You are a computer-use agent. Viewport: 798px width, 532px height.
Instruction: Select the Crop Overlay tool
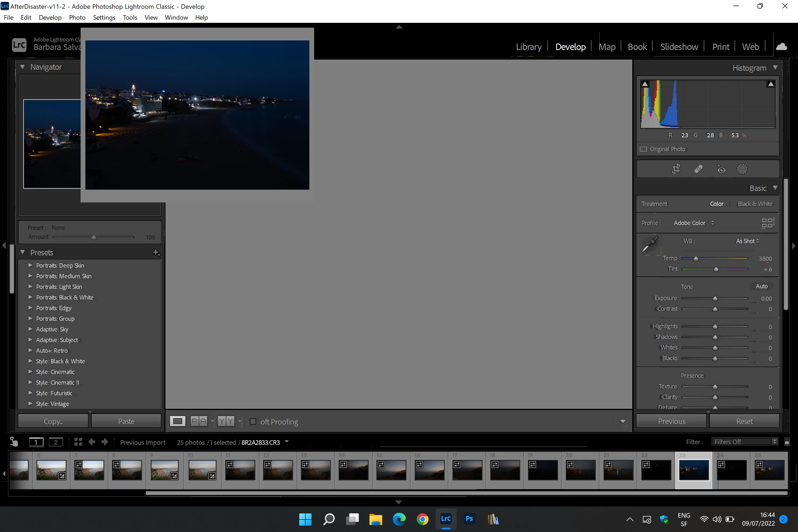676,169
